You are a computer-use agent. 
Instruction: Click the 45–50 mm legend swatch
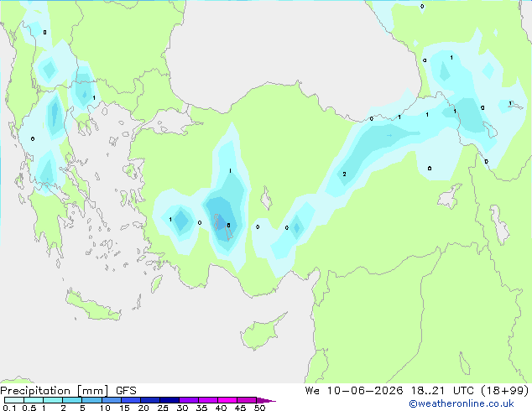247,400
